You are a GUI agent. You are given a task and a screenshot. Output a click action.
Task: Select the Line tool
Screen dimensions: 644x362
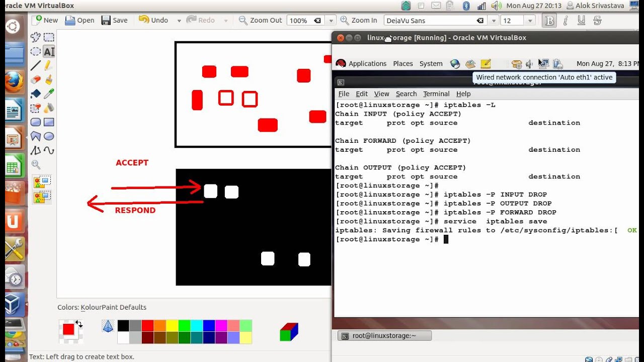coord(36,65)
